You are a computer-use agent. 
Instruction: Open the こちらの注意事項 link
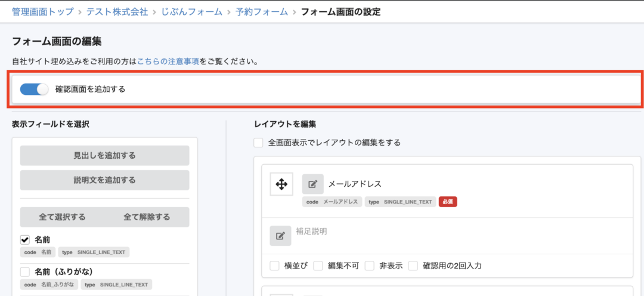168,61
